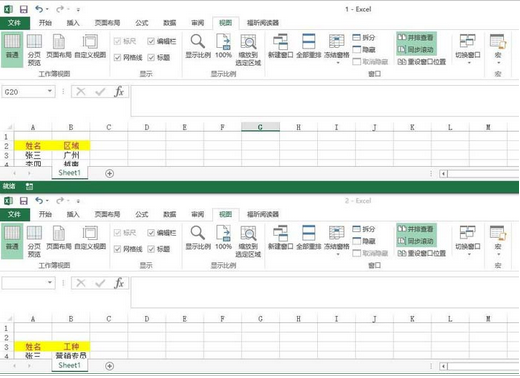Screen dimensions: 520x378
Task: Click Save icon in bottom window title bar
Action: 24,201
